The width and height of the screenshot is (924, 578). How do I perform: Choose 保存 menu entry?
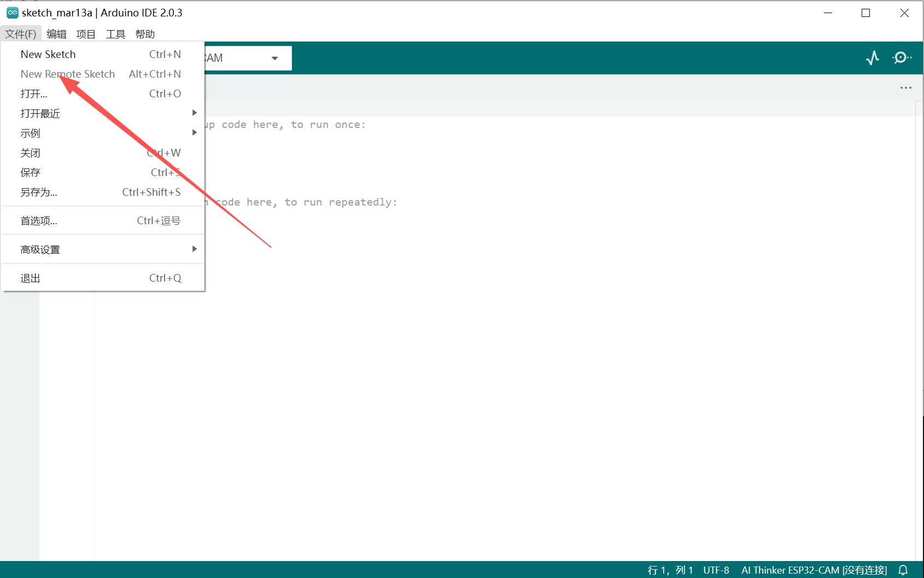tap(103, 172)
